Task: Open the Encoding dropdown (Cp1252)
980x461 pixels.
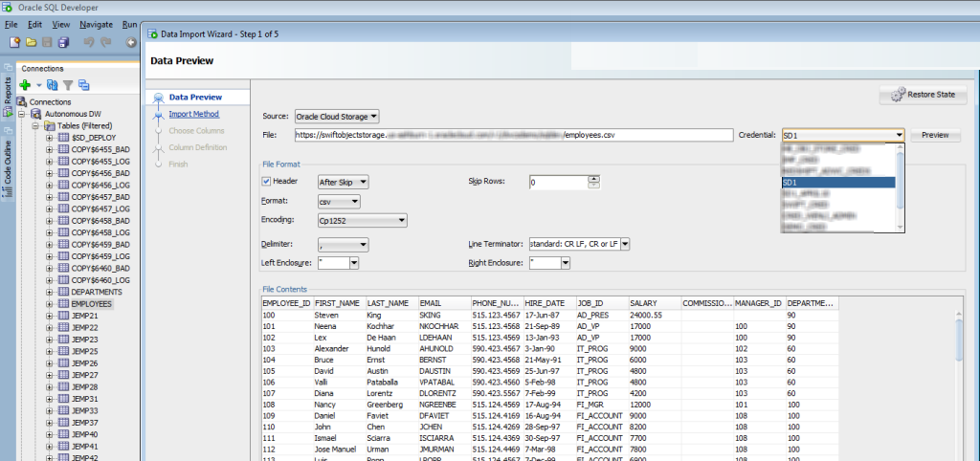Action: tap(363, 221)
